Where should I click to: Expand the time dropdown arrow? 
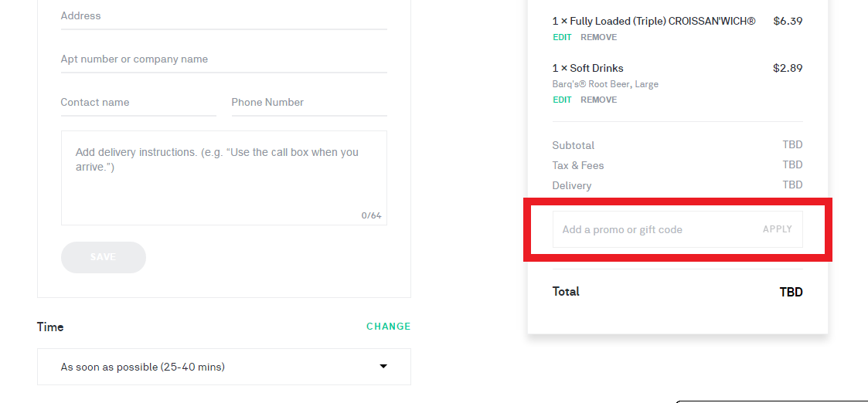(383, 367)
